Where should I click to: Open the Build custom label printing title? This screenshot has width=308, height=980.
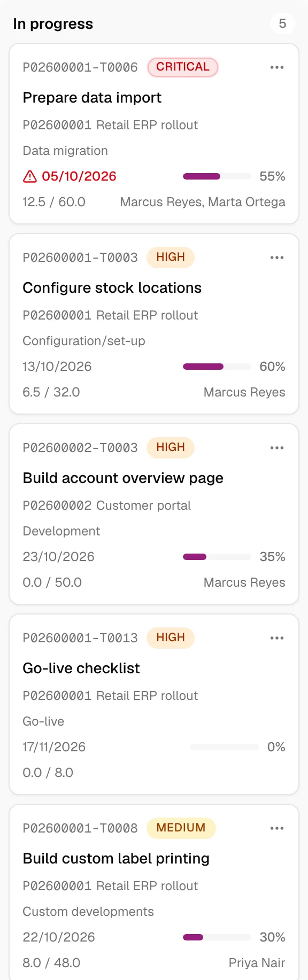coord(116,859)
